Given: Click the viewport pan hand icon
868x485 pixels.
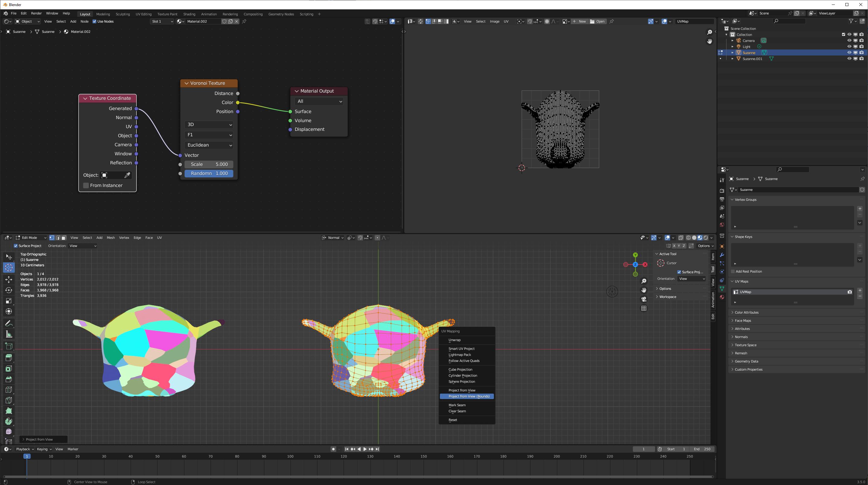Looking at the screenshot, I should pos(644,290).
